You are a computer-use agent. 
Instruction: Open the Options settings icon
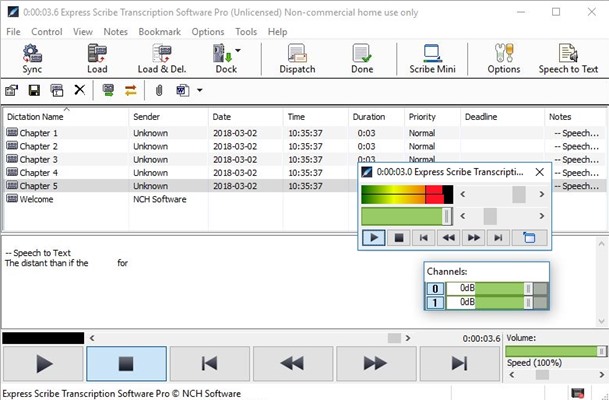click(x=503, y=59)
